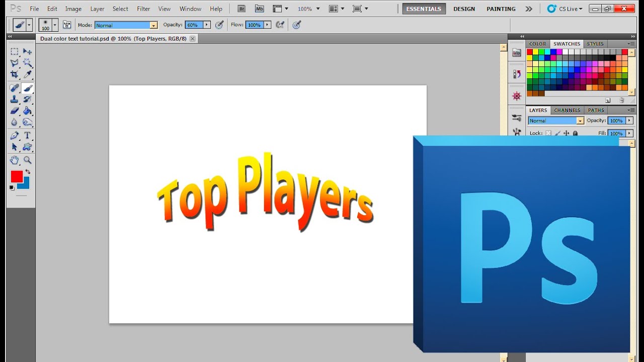Open the Arrange Documents dropdown
644x362 pixels.
point(336,9)
